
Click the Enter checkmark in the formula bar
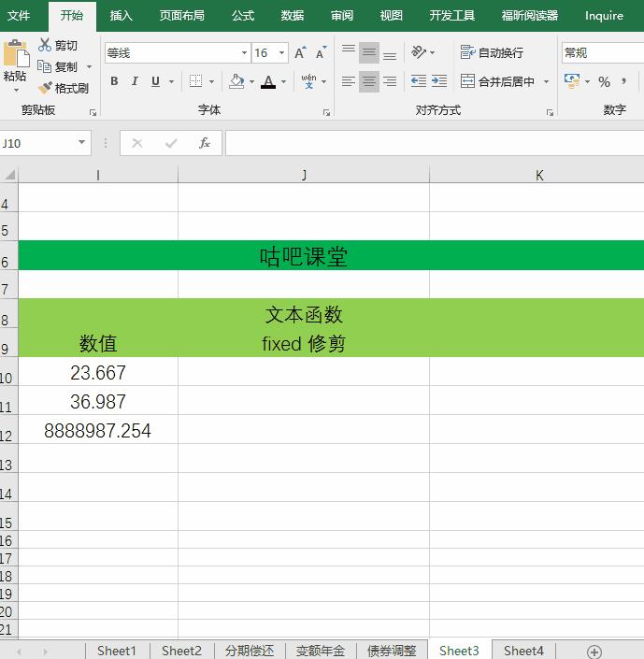point(171,143)
